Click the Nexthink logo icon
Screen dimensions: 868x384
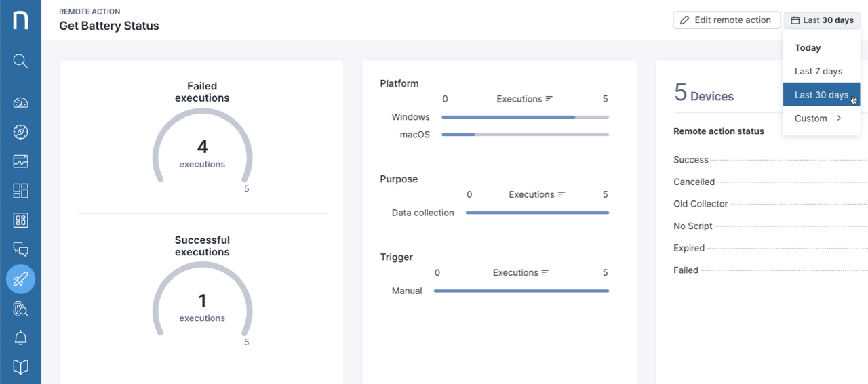coord(20,20)
